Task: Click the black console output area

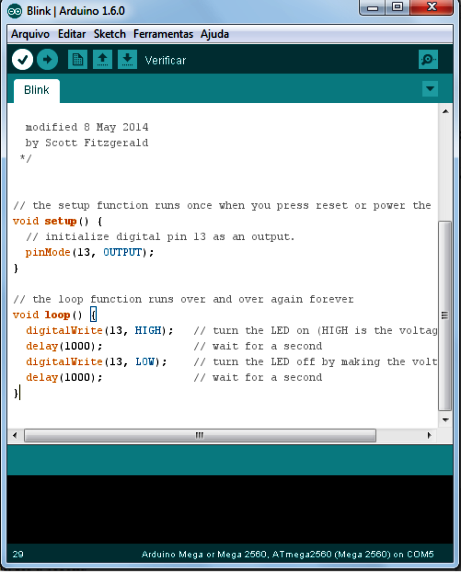Action: pyautogui.click(x=230, y=509)
